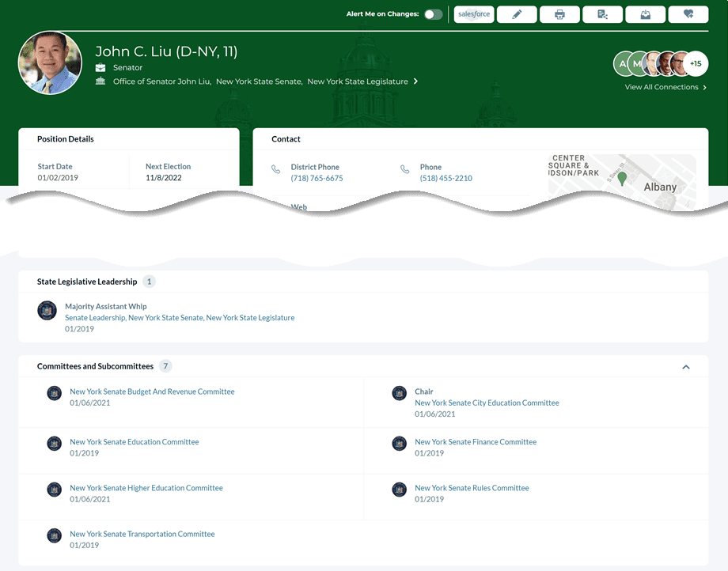Click seal icon for Higher Education Committee
Screen dimensions: 728x571
pyautogui.click(x=55, y=490)
